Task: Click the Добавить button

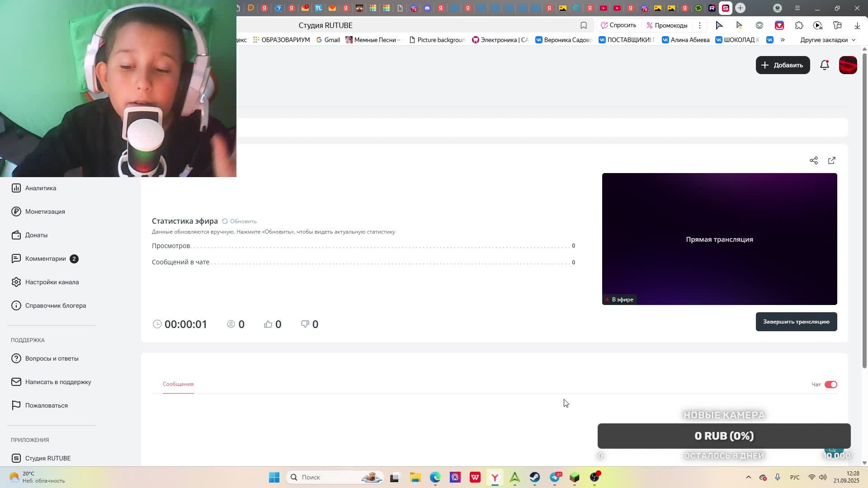Action: [783, 65]
